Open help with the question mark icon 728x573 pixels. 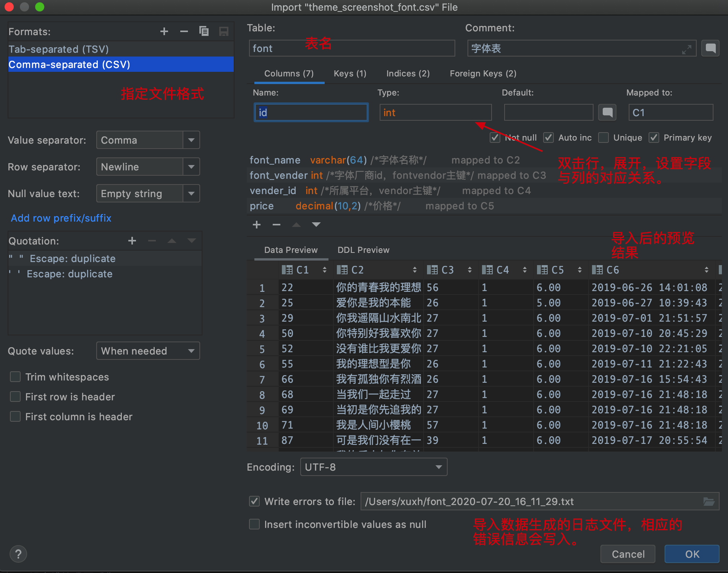(18, 554)
